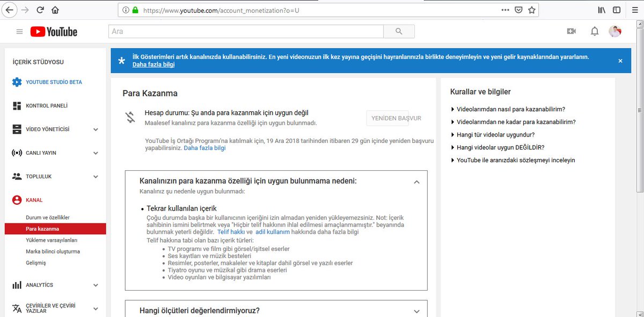
Task: Click the YouTube Studio Beta gear icon
Action: (17, 82)
